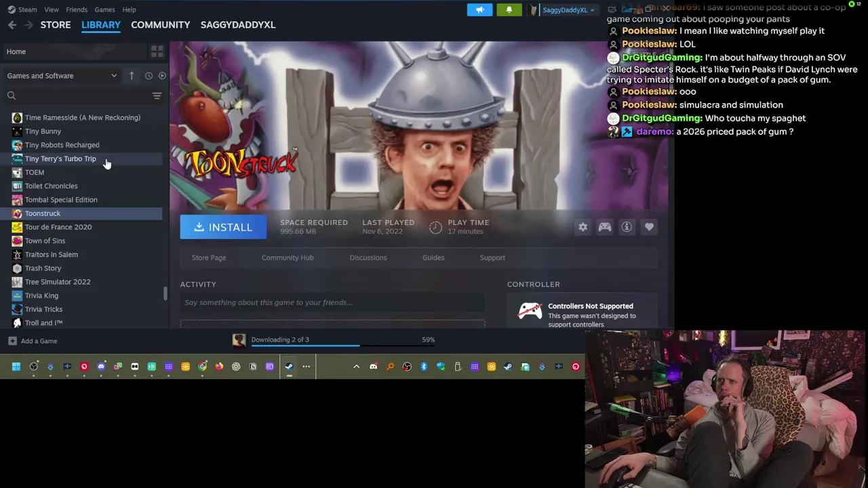Open the Discussions link
The image size is (868, 488).
click(x=368, y=258)
